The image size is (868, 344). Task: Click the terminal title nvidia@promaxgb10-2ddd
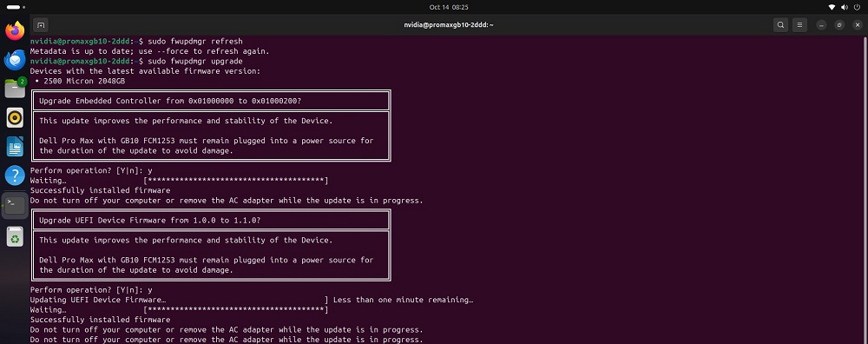coord(449,25)
